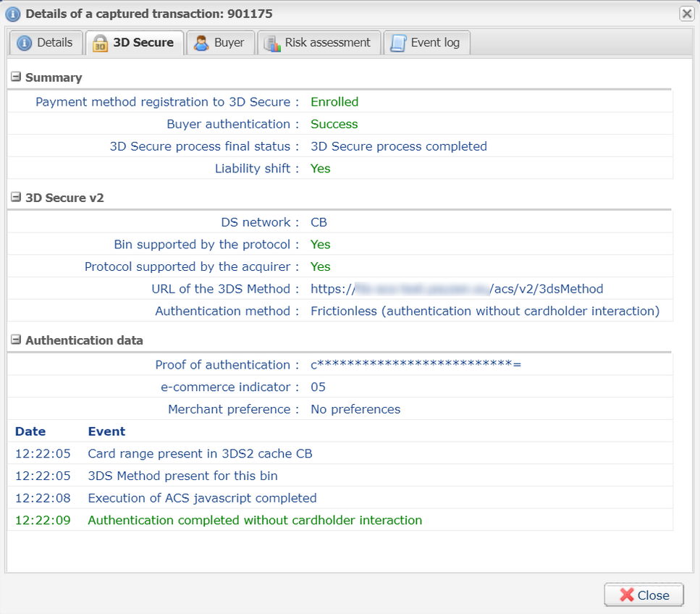Show the Event log tab
The image size is (700, 614).
pos(426,43)
